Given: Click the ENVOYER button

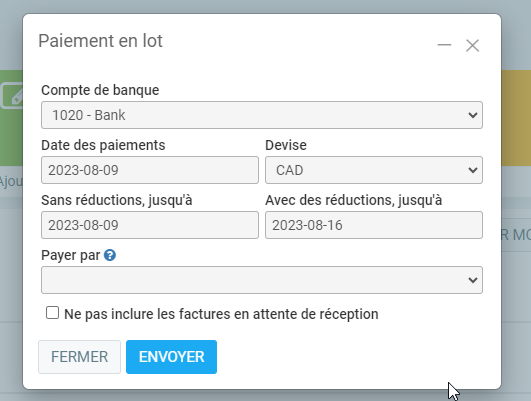Looking at the screenshot, I should coord(171,357).
